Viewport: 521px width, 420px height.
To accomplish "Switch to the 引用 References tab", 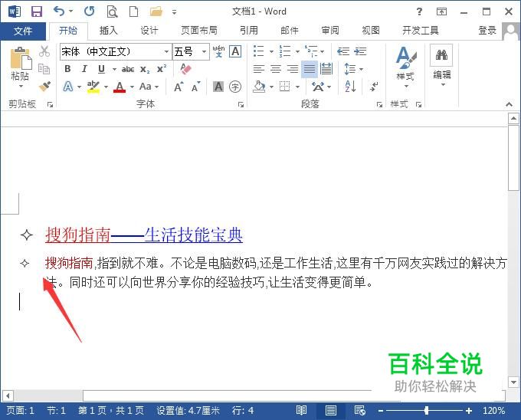I will tap(249, 31).
